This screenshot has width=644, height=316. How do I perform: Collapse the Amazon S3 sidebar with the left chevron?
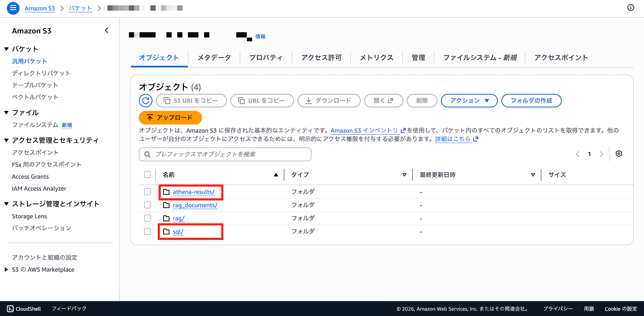(107, 30)
